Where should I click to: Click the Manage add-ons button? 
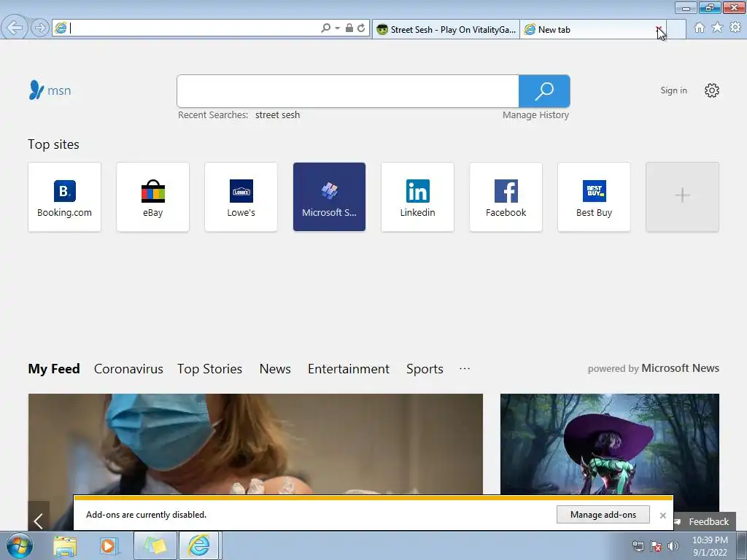click(603, 514)
